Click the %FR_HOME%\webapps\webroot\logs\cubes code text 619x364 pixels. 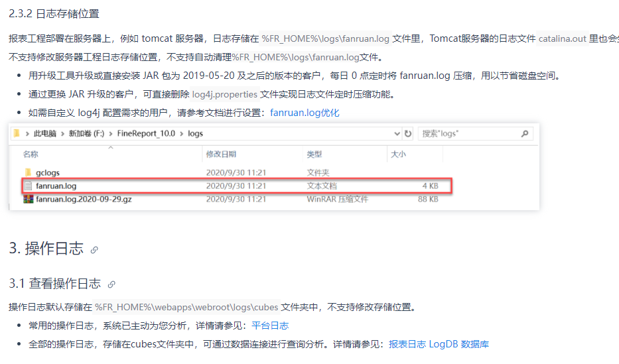(x=186, y=307)
